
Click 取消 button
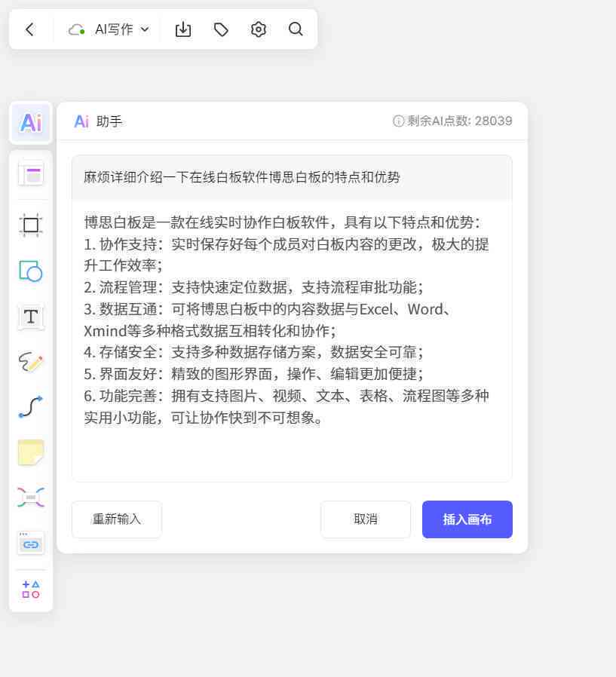click(x=366, y=519)
